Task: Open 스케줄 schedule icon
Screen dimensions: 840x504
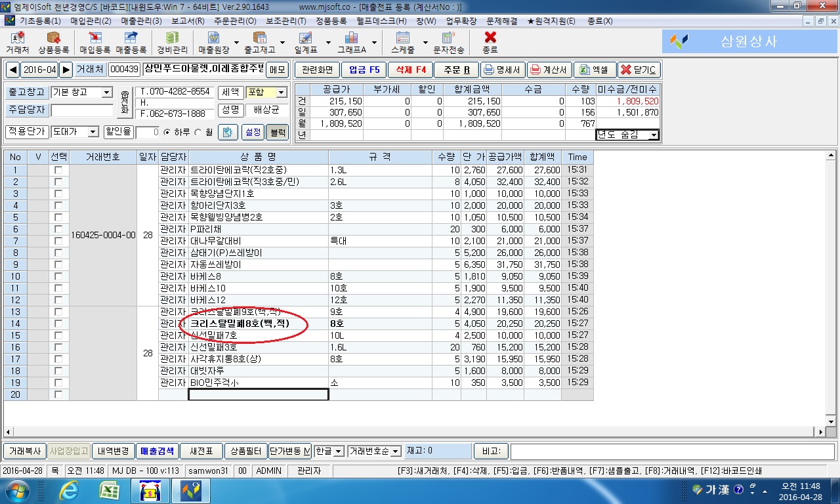Action: tap(402, 42)
